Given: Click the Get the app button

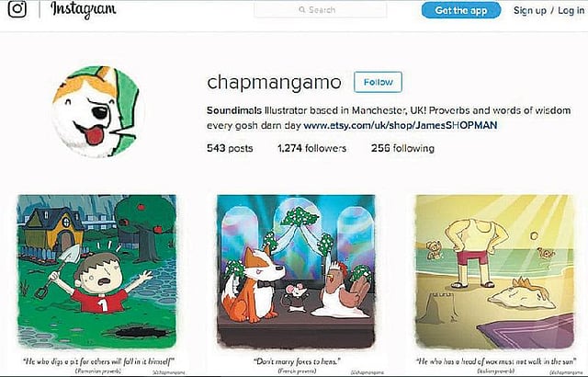Looking at the screenshot, I should pos(461,10).
